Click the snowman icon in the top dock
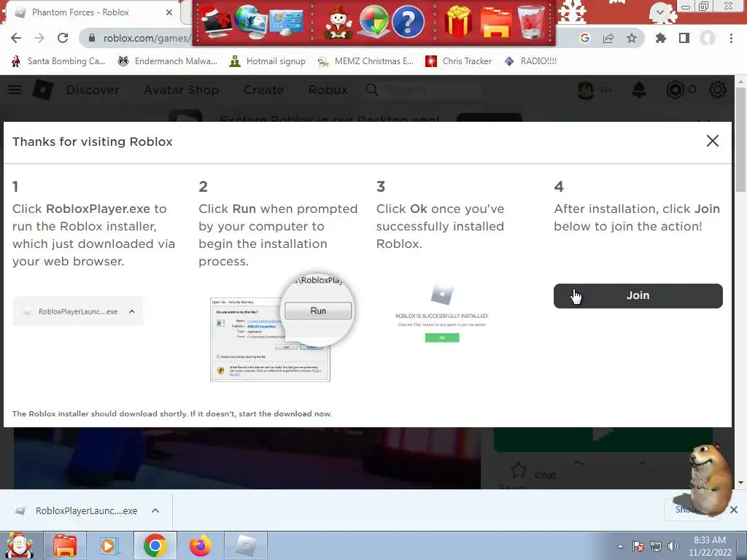Viewport: 747px width, 560px height. [338, 23]
